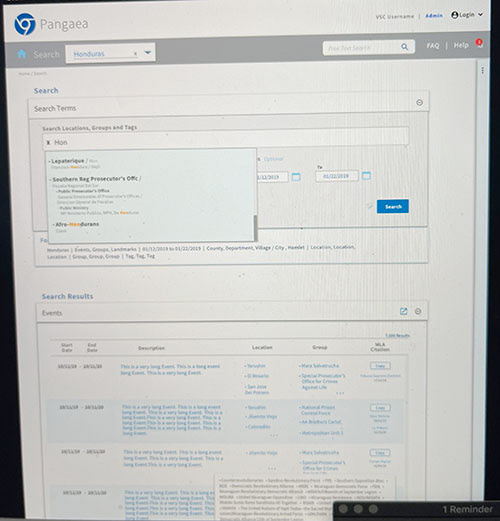The image size is (500, 521).
Task: Click the suggestion list scrollbar
Action: tap(256, 228)
